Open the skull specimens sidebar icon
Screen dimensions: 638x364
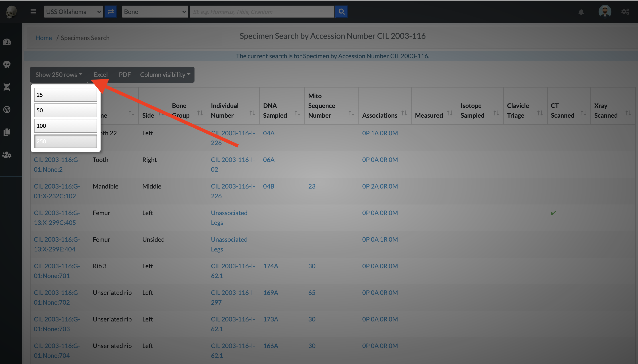tap(7, 64)
